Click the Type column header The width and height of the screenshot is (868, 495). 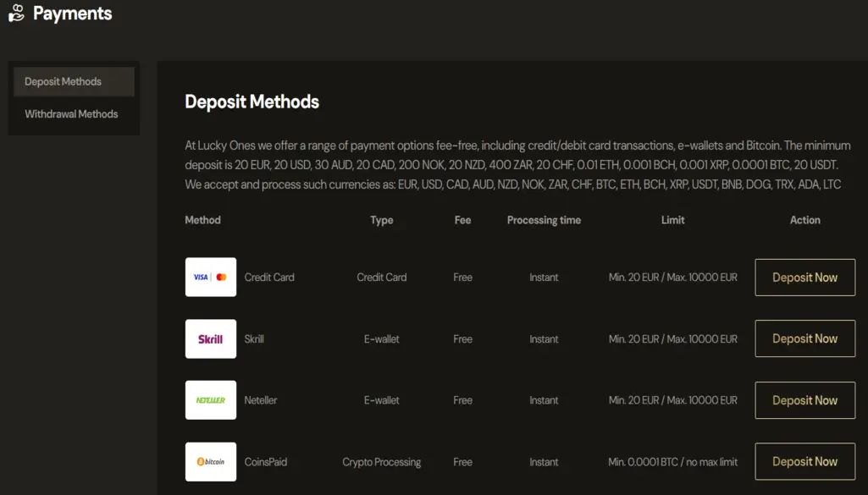pyautogui.click(x=381, y=220)
